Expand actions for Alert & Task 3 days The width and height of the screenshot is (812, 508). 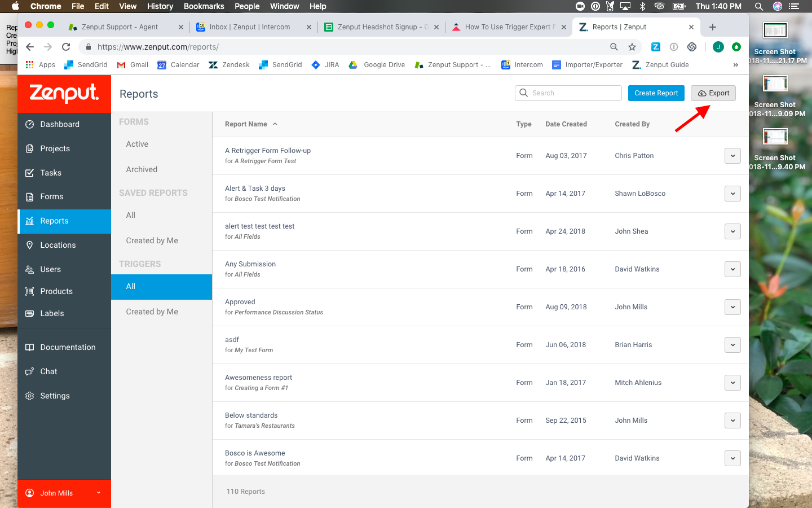click(x=732, y=194)
